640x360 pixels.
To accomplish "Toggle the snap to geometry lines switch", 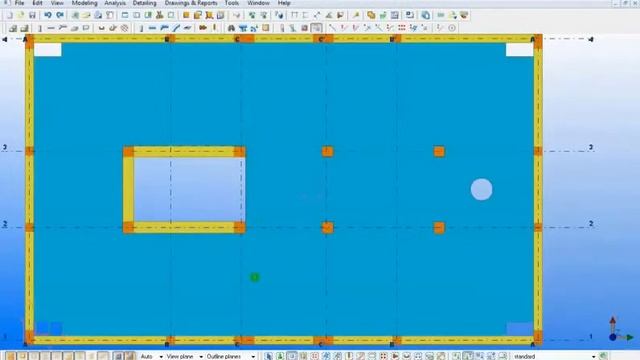I will (x=129, y=356).
